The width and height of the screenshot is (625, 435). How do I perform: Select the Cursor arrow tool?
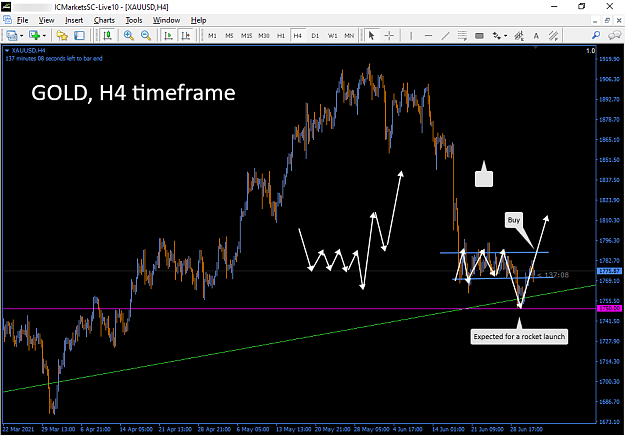371,35
